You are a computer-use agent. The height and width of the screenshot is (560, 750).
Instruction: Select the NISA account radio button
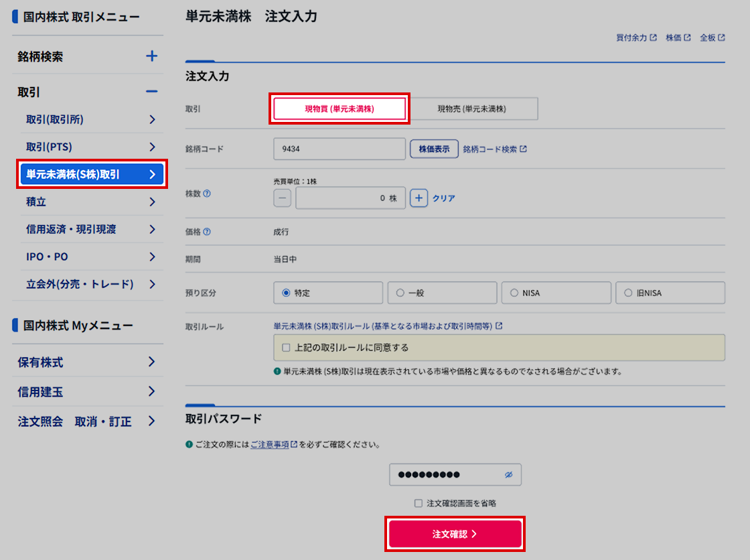click(514, 293)
